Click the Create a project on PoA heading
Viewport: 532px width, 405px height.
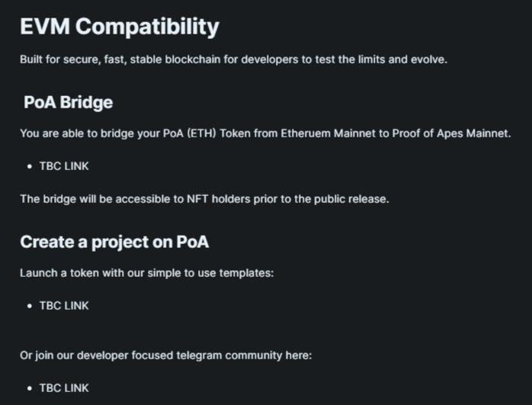(114, 243)
